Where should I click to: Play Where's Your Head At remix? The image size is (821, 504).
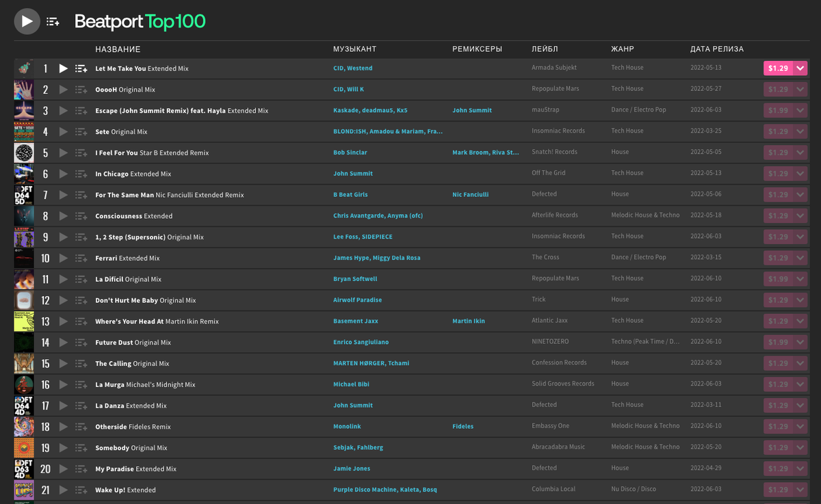64,321
